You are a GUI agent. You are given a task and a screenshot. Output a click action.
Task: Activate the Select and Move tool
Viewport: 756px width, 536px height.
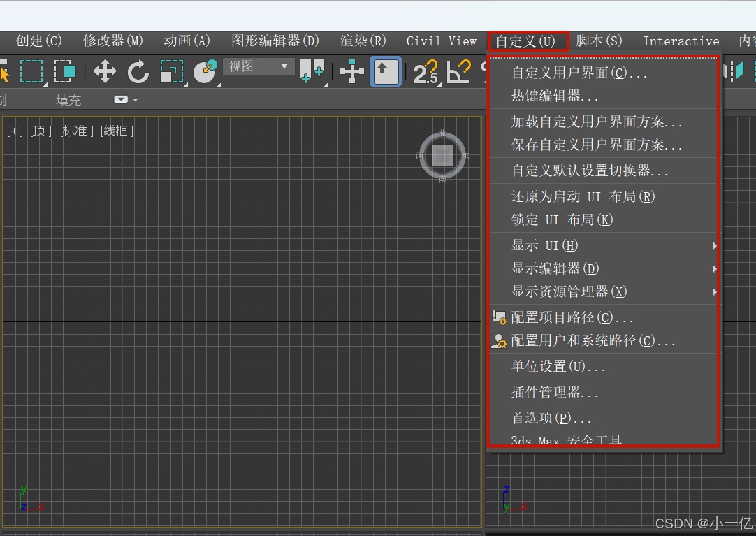coord(105,72)
